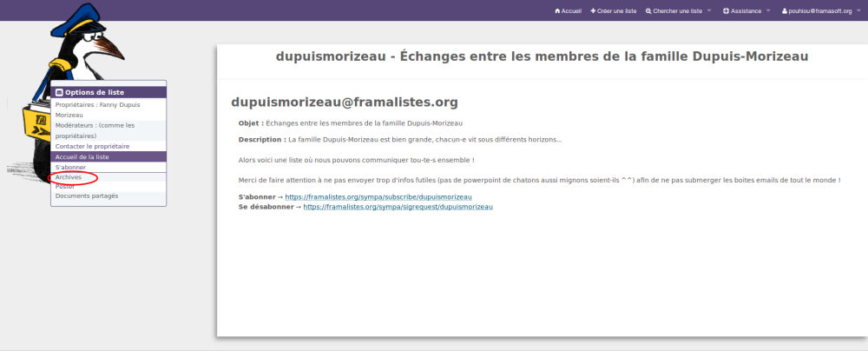Open the Archives entry
Viewport: 868px width, 351px height.
click(x=69, y=177)
